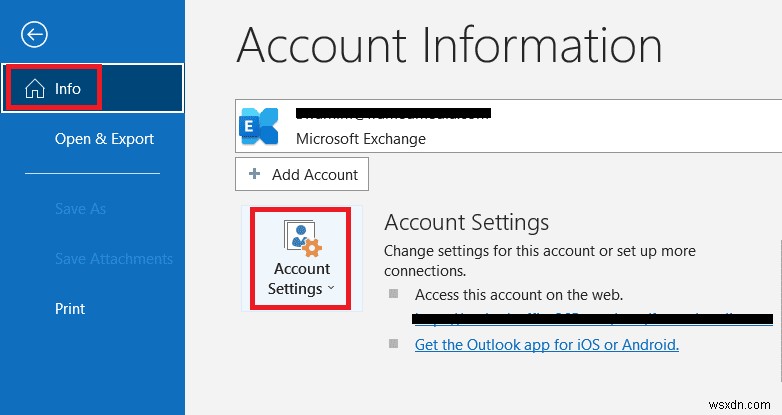
Task: Select the Info menu label
Action: coord(68,89)
